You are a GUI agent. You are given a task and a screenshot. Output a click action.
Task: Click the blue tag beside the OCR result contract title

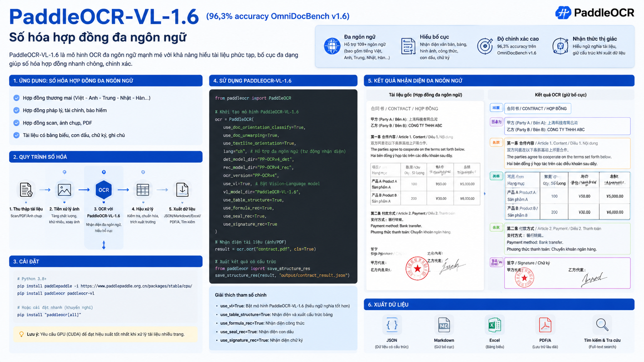(496, 108)
